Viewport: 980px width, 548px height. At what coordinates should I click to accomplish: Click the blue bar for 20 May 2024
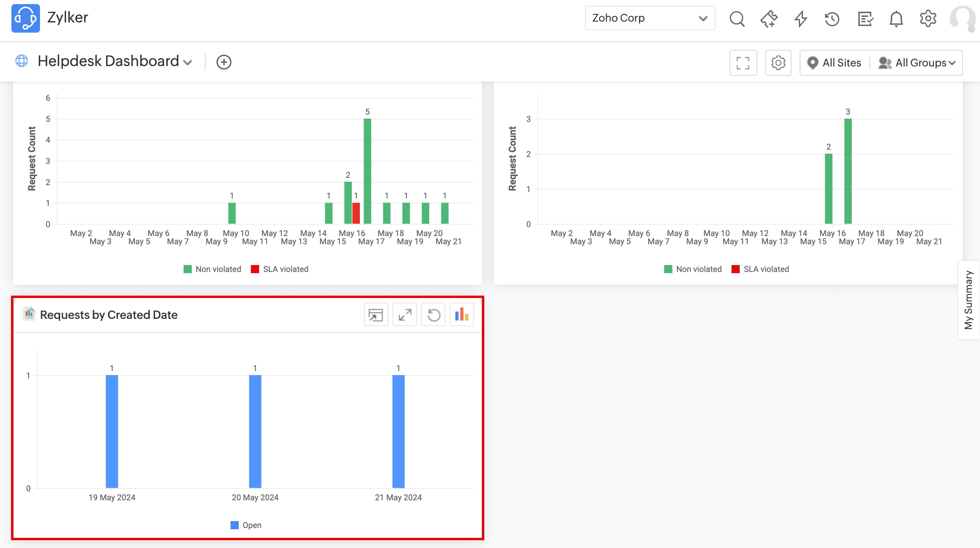[255, 431]
